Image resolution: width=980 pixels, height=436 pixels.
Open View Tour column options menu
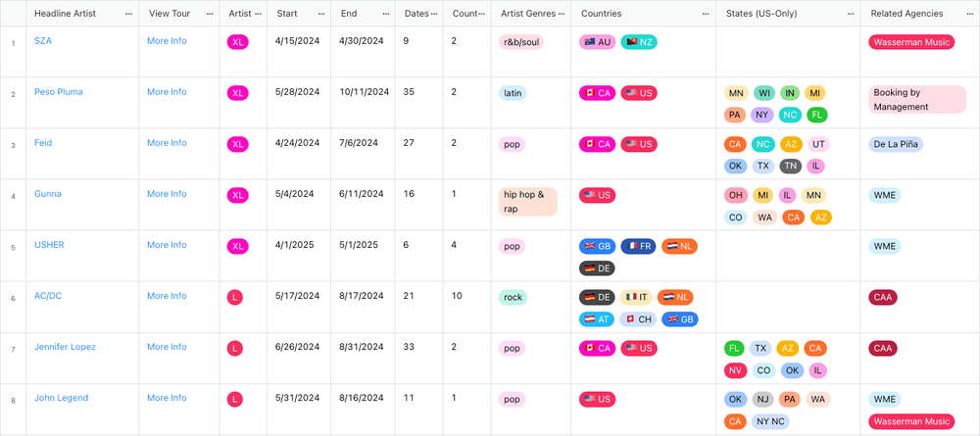210,14
